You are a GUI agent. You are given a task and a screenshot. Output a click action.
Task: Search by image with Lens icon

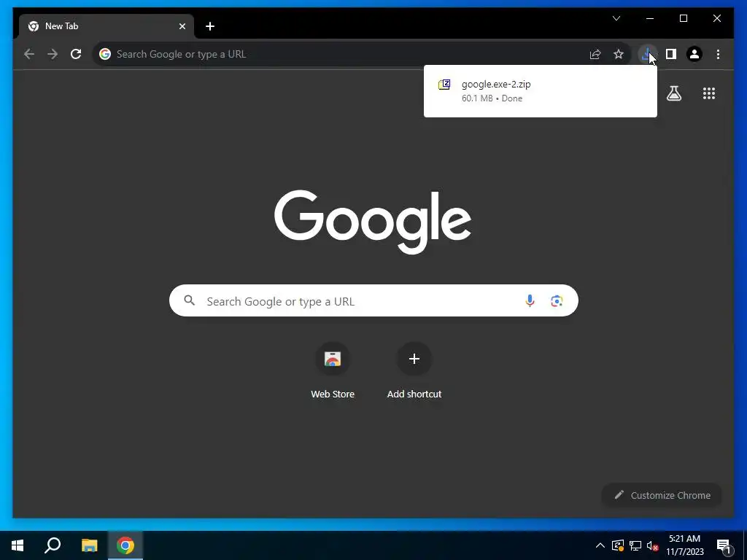pos(557,300)
